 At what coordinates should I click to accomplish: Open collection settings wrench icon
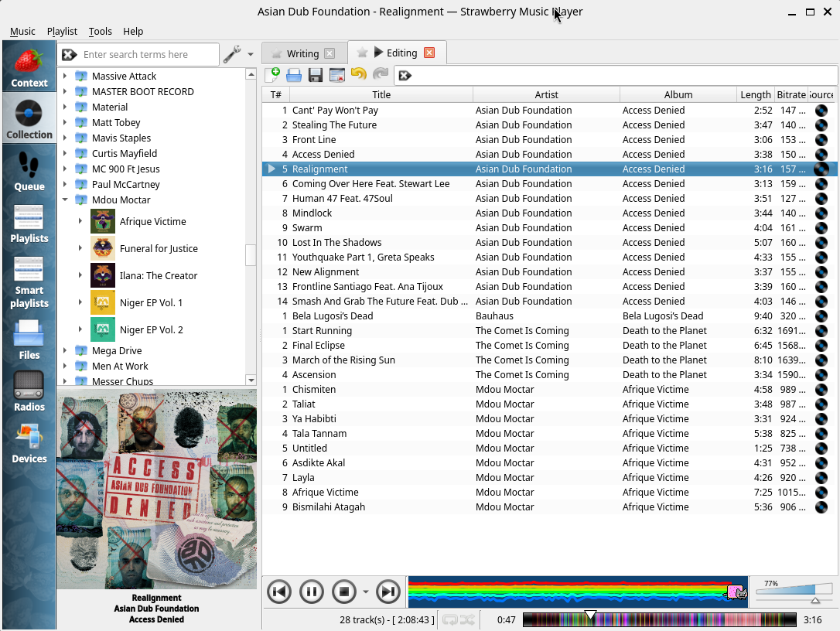pos(232,54)
